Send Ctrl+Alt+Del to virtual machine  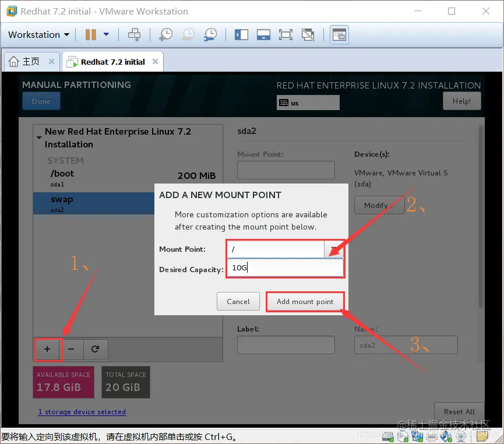pyautogui.click(x=134, y=34)
